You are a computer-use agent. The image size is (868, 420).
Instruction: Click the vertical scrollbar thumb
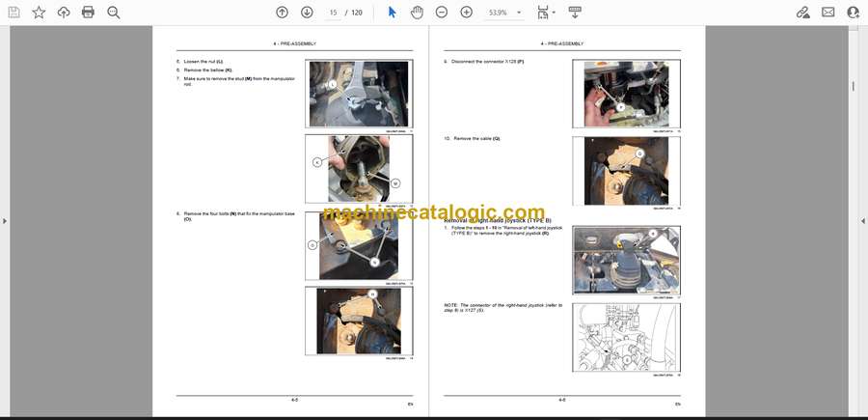pyautogui.click(x=854, y=86)
